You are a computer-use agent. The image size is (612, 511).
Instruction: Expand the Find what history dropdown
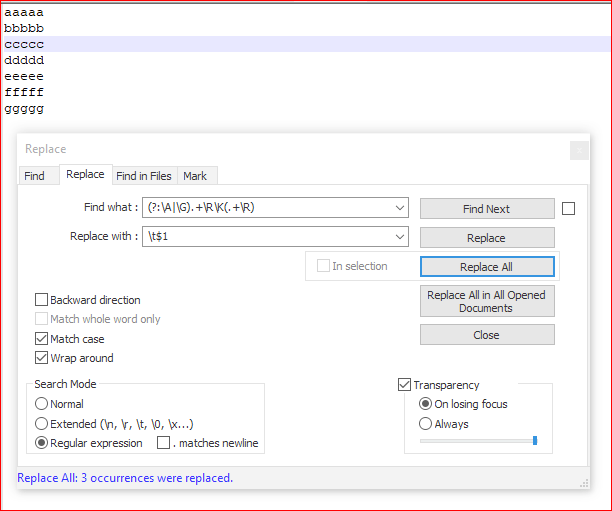point(400,208)
